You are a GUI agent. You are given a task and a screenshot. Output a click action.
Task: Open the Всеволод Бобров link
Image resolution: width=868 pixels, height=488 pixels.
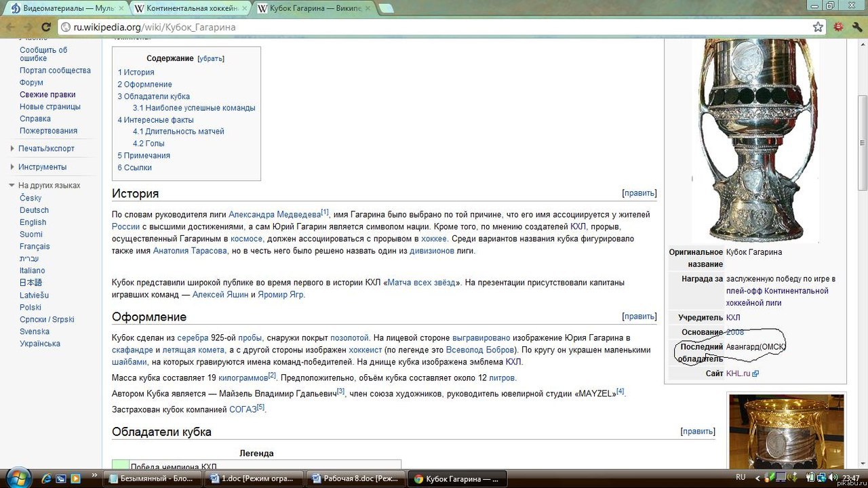(x=479, y=350)
